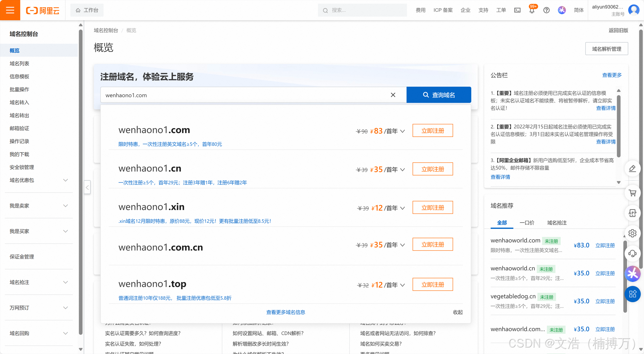Switch to the 一口价 tab

[527, 223]
